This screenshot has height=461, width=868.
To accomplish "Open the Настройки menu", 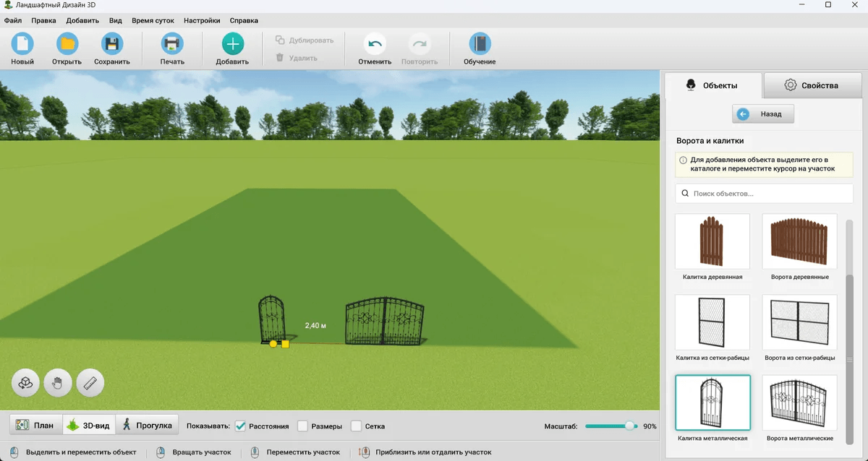I will coord(202,21).
